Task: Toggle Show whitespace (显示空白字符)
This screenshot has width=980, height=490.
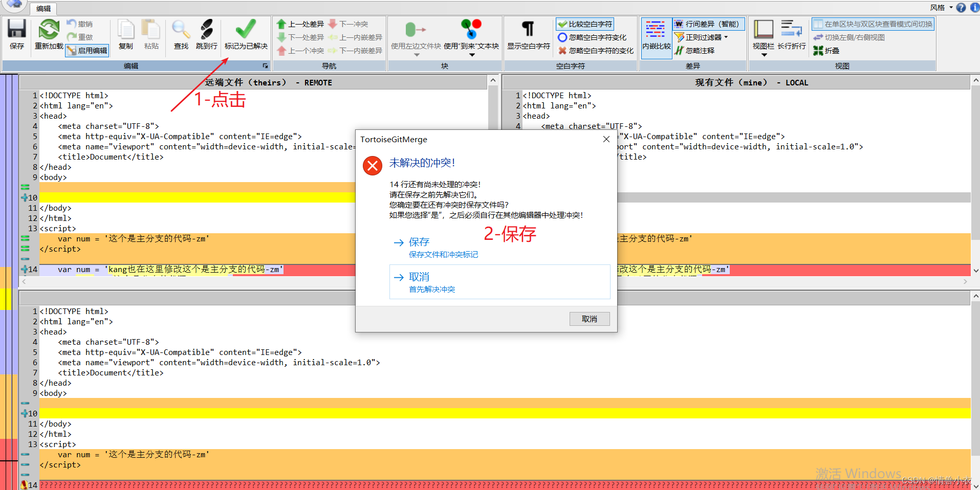Action: coord(529,35)
